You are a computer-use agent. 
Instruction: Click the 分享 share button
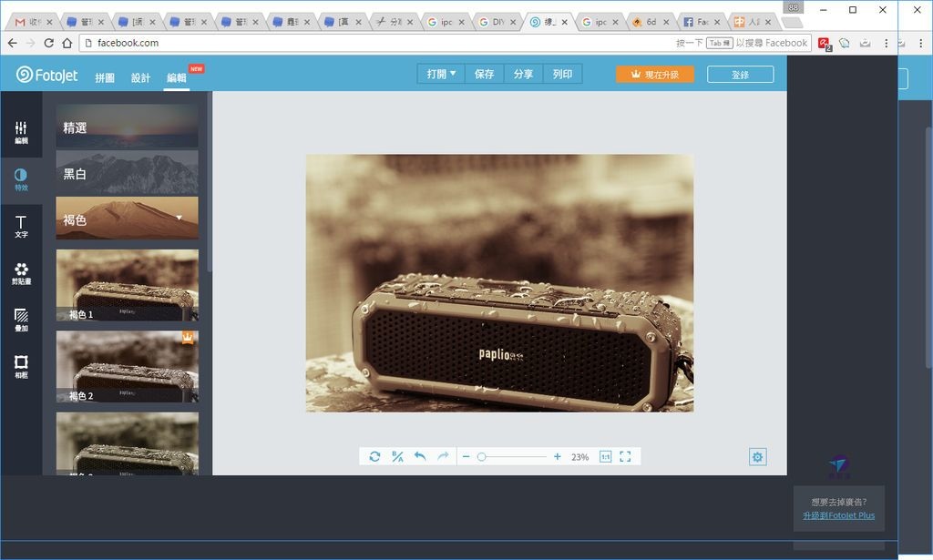[x=523, y=74]
